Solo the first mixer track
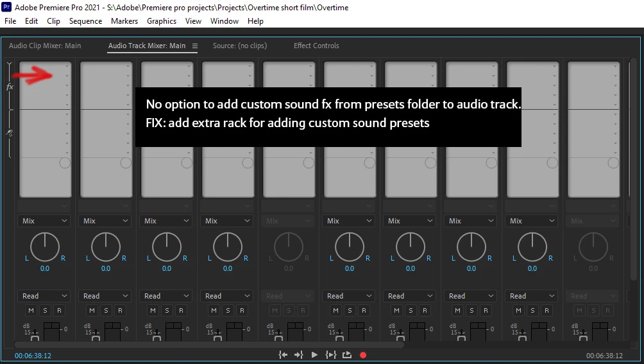The image size is (644, 364). [45, 311]
